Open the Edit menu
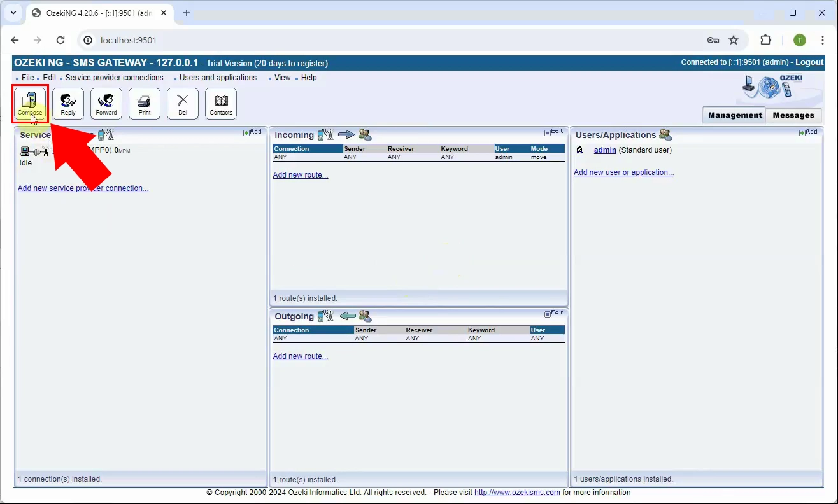 tap(50, 78)
